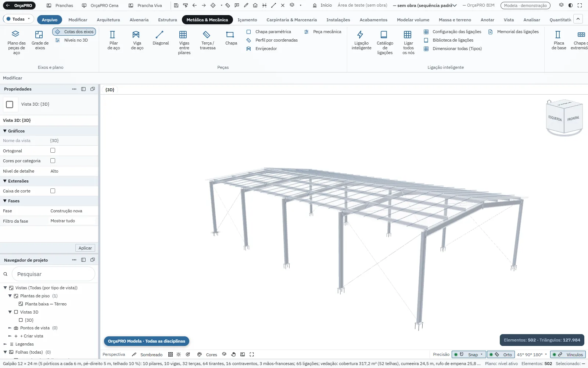
Task: Open Ligação inteligente tool
Action: coord(361,40)
